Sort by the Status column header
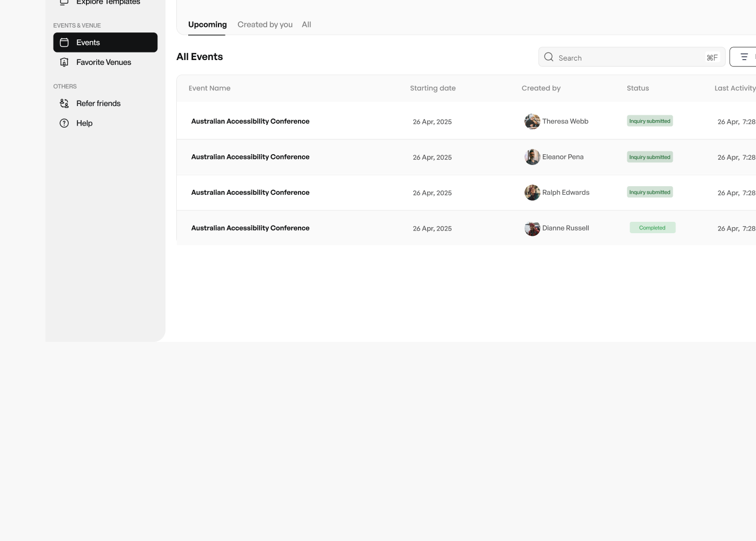Screen dimensions: 756x541 (638, 88)
